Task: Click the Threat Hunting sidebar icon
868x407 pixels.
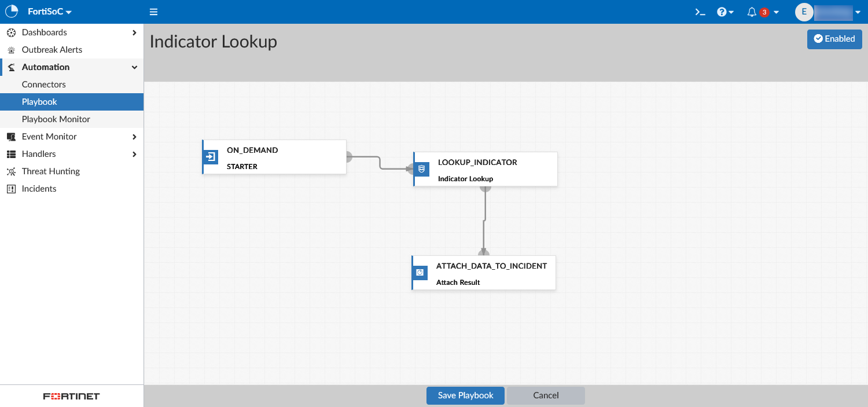Action: point(11,171)
